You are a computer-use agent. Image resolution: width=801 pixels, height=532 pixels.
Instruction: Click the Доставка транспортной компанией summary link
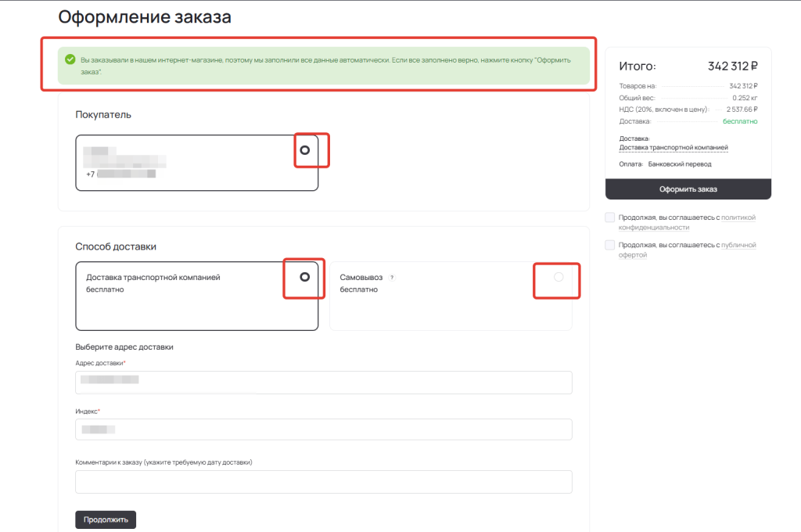673,148
